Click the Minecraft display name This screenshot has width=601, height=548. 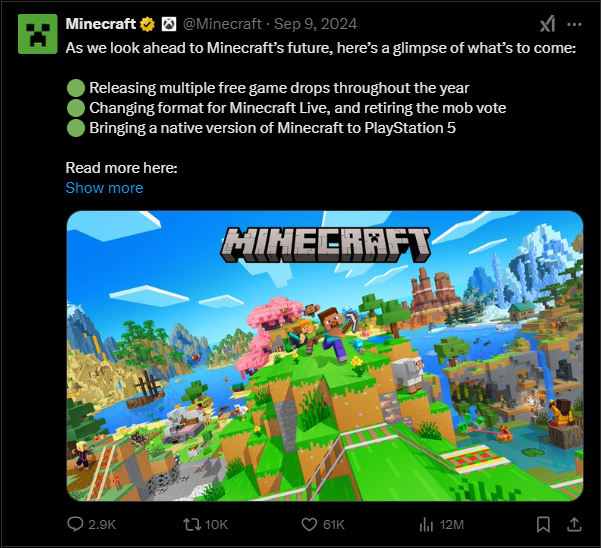pyautogui.click(x=101, y=24)
